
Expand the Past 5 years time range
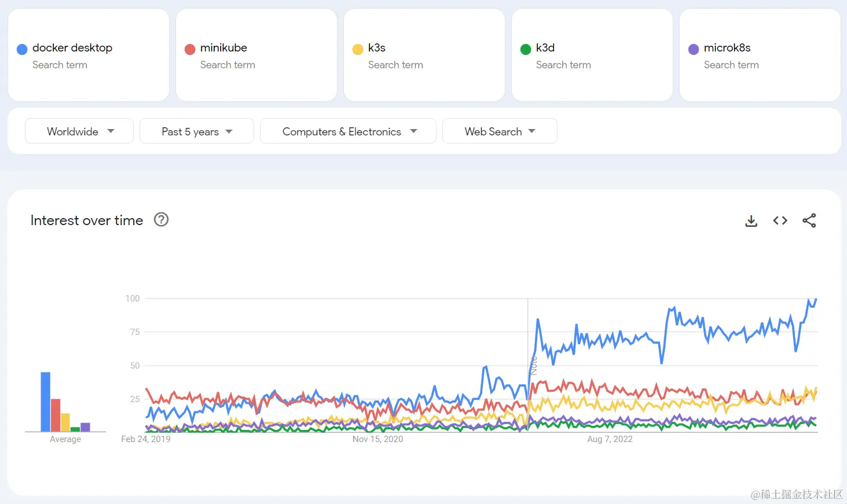(196, 131)
